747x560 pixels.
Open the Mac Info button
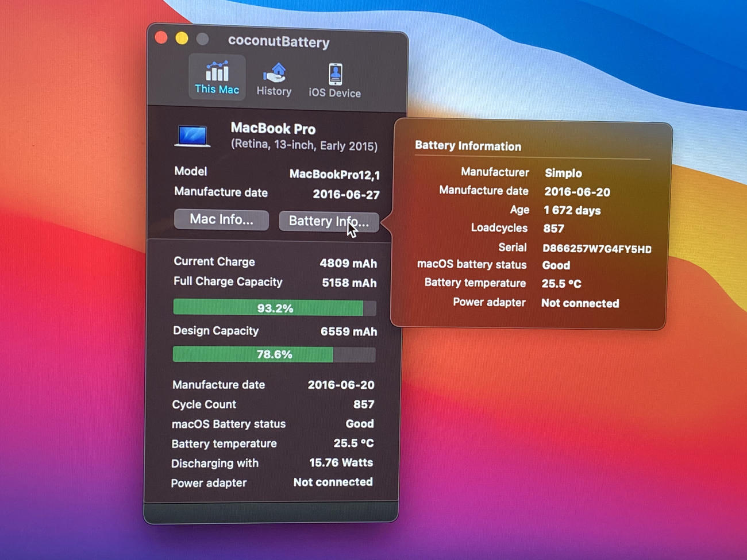coord(221,219)
